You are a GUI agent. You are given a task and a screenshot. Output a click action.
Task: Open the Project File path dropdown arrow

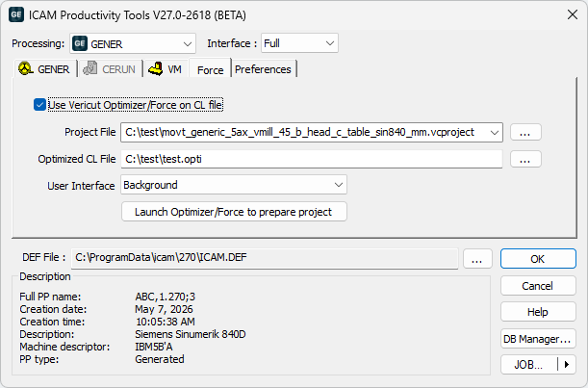(495, 132)
